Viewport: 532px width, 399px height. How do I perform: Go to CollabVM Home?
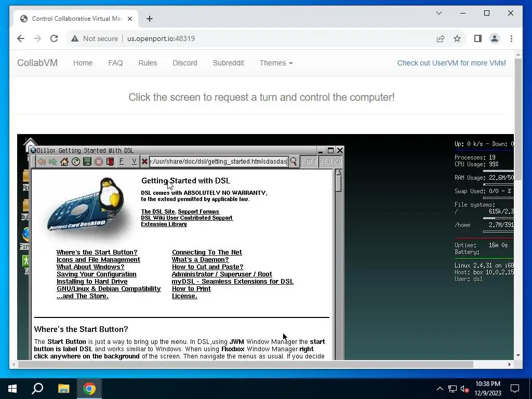coord(83,63)
